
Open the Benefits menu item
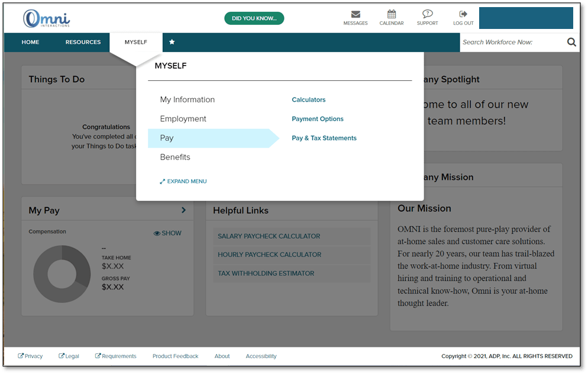[175, 157]
